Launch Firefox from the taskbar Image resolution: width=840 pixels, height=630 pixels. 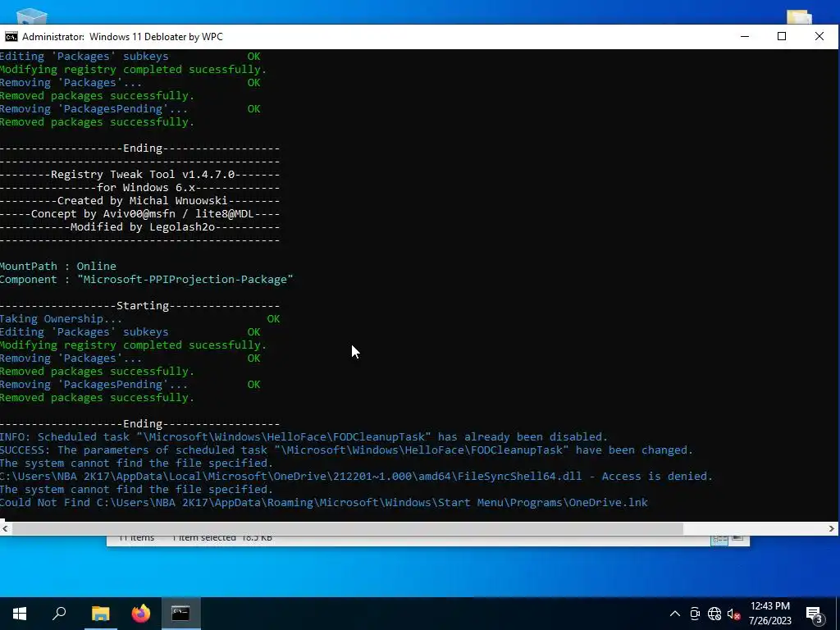(x=141, y=614)
